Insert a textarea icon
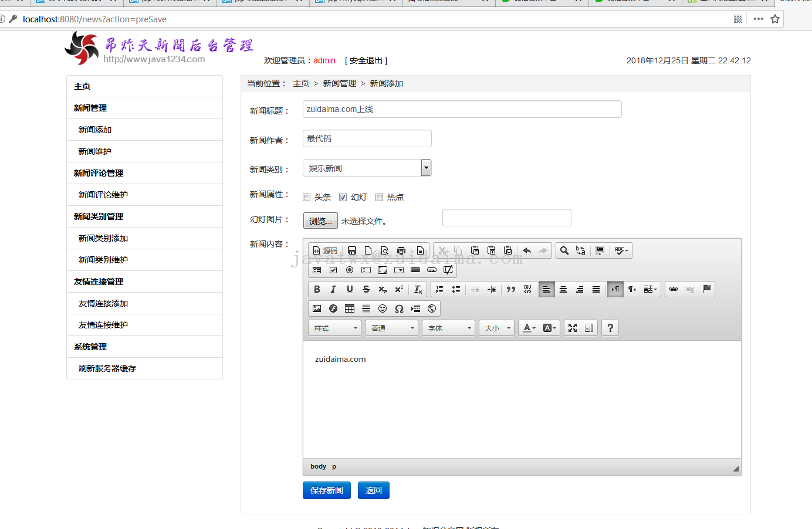 pos(383,270)
